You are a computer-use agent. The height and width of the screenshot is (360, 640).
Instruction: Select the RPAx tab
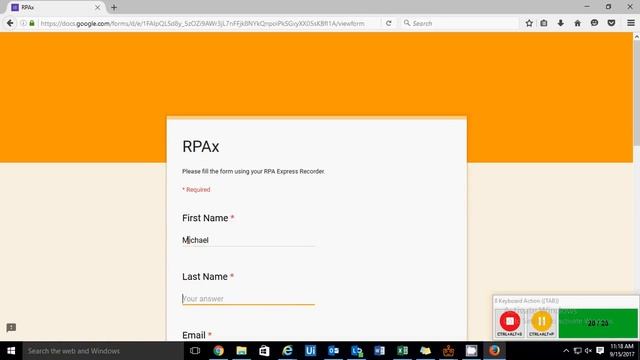tap(56, 7)
